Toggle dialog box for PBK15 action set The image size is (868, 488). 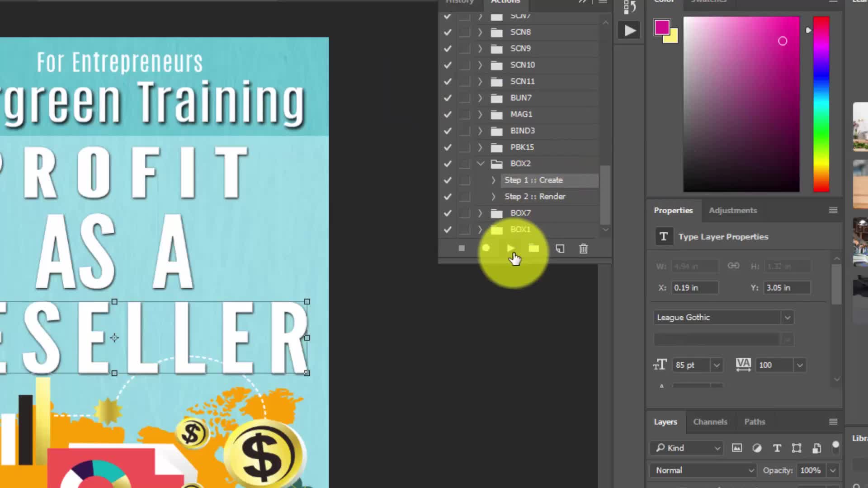point(464,147)
